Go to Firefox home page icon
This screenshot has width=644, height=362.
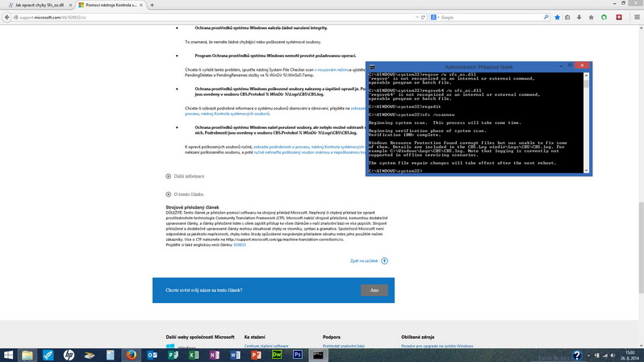[x=591, y=17]
